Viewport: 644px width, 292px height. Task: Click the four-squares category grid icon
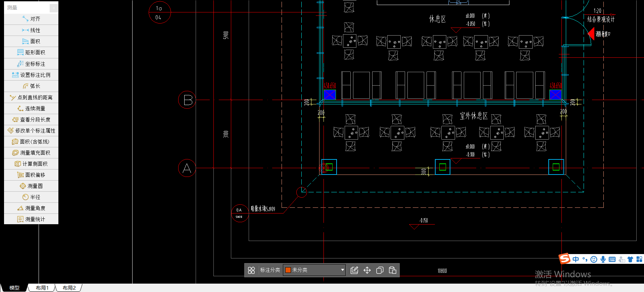click(x=251, y=270)
